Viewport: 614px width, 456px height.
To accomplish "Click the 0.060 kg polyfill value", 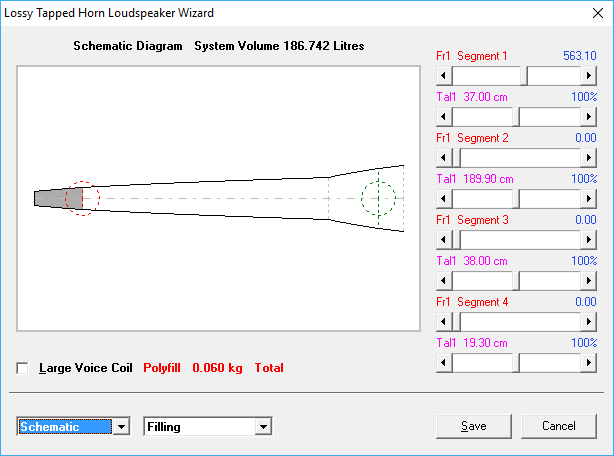I will tap(217, 368).
